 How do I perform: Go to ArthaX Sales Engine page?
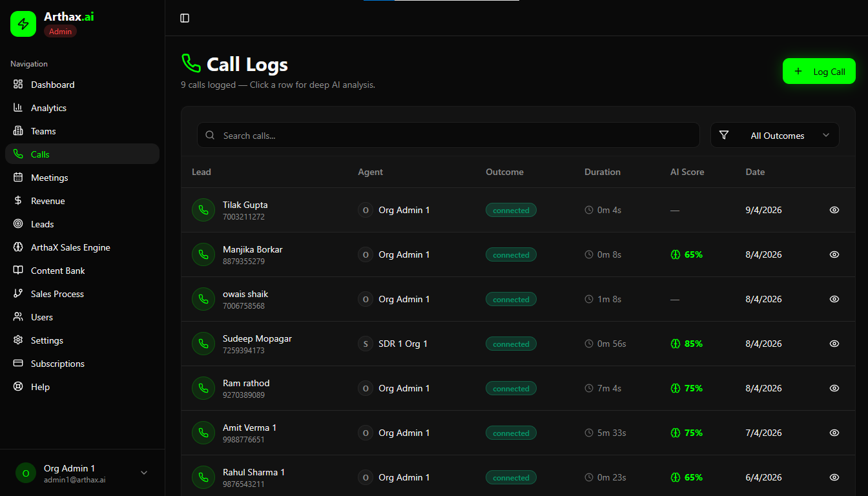[70, 247]
